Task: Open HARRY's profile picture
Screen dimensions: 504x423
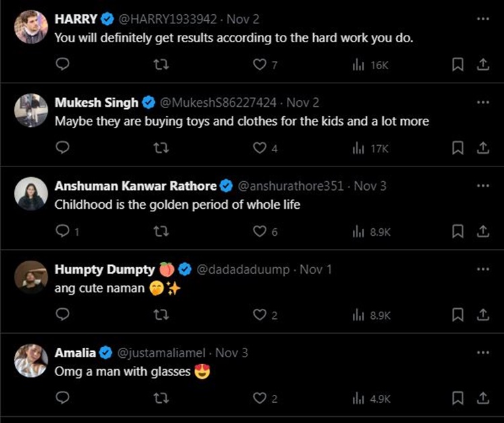Action: click(31, 28)
